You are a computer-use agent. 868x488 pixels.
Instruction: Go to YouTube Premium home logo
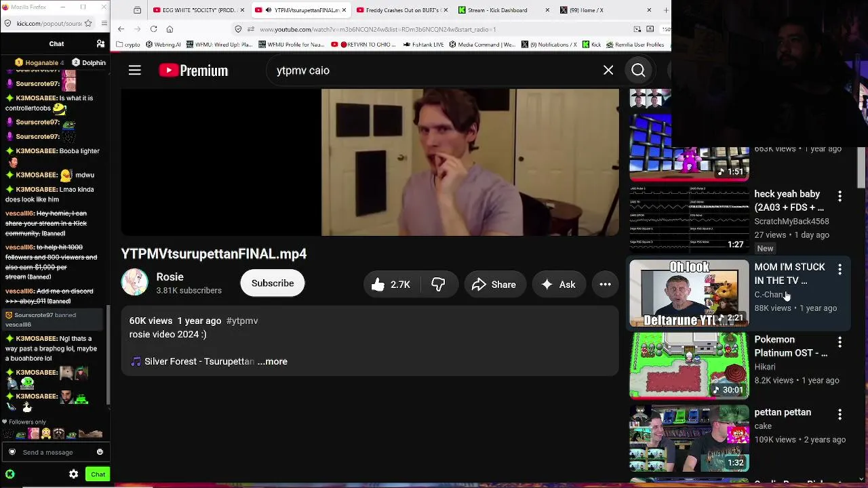(193, 70)
